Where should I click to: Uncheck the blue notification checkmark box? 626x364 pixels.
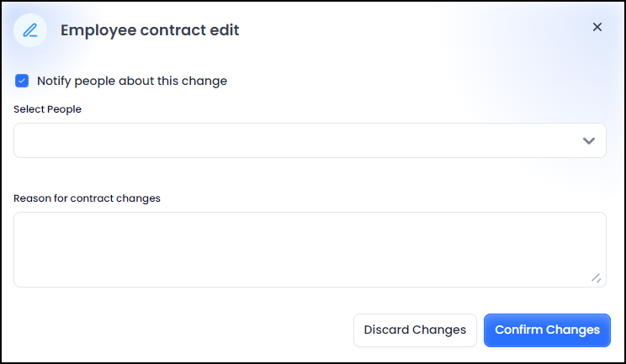22,81
